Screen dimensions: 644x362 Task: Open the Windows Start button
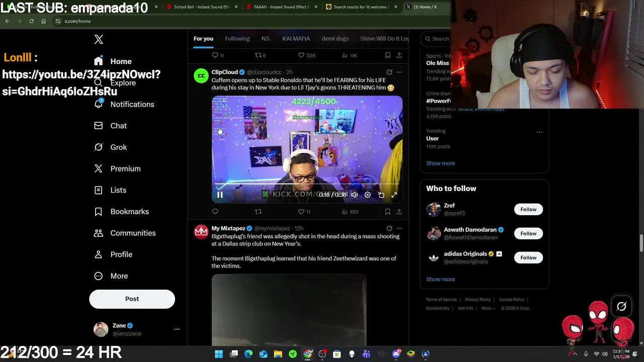[x=219, y=354]
